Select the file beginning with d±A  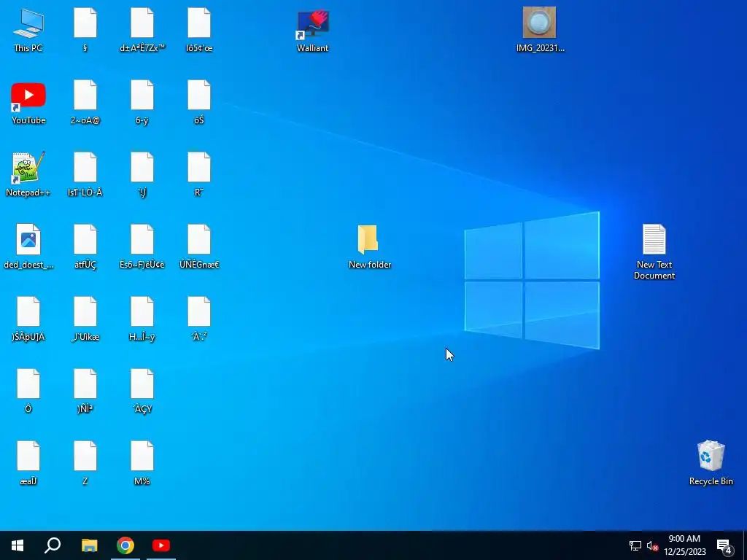tap(142, 30)
